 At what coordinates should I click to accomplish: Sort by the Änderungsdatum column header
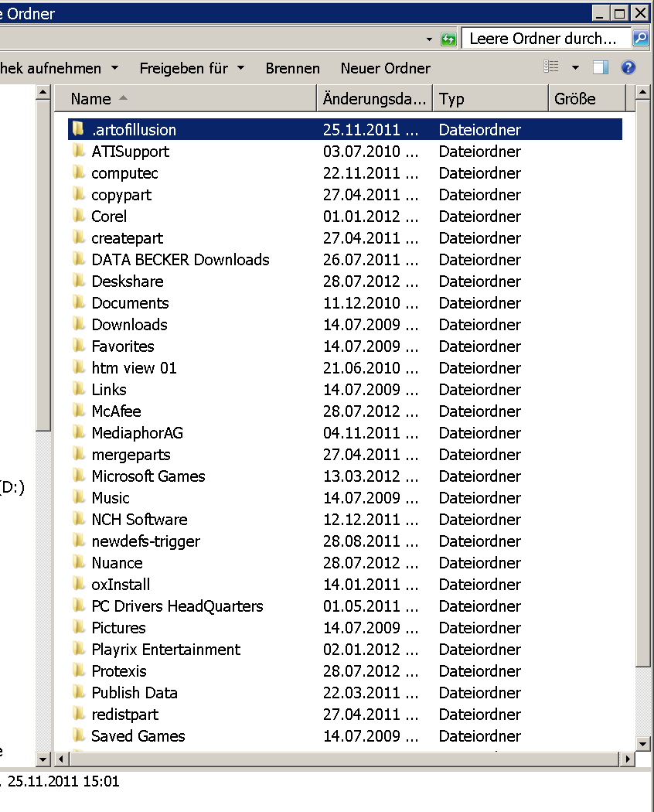coord(374,98)
